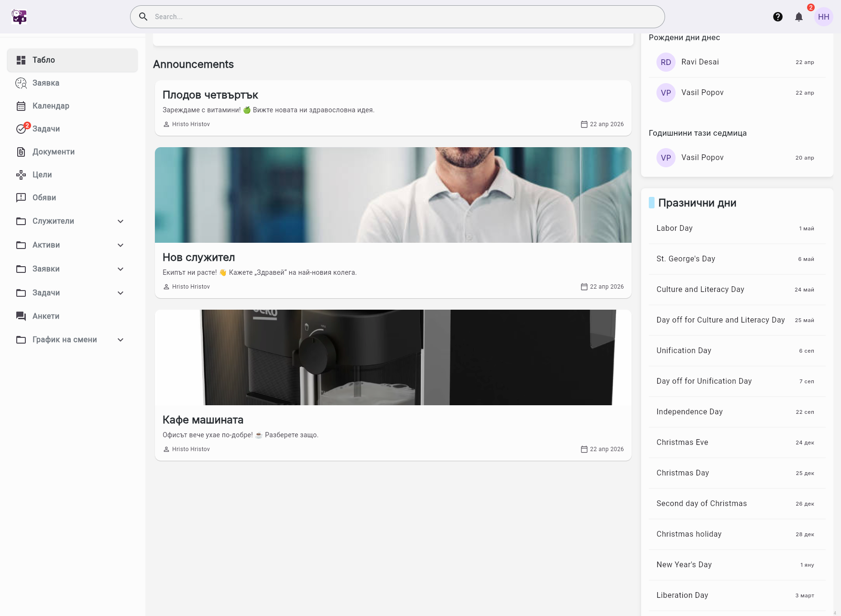Viewport: 841px width, 616px height.
Task: Click Ravi Desai birthday entry
Action: (737, 62)
